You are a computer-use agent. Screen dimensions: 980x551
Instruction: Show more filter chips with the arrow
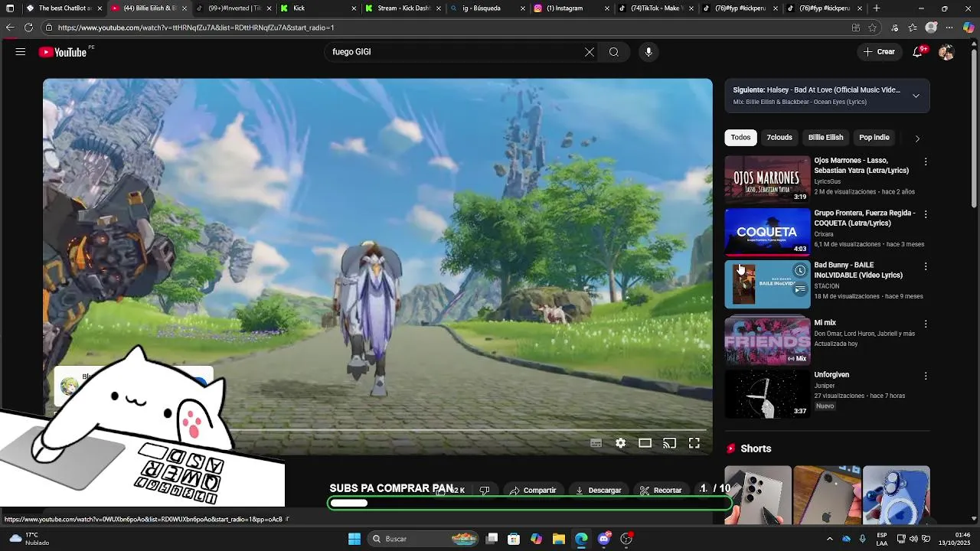pos(917,139)
